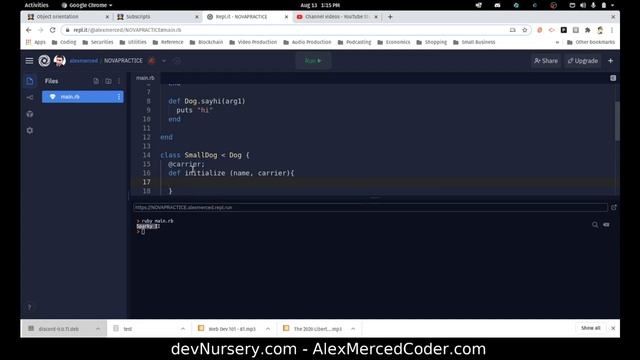Open the clock and calendar in top bar
Screen dimensions: 640x360
point(320,5)
